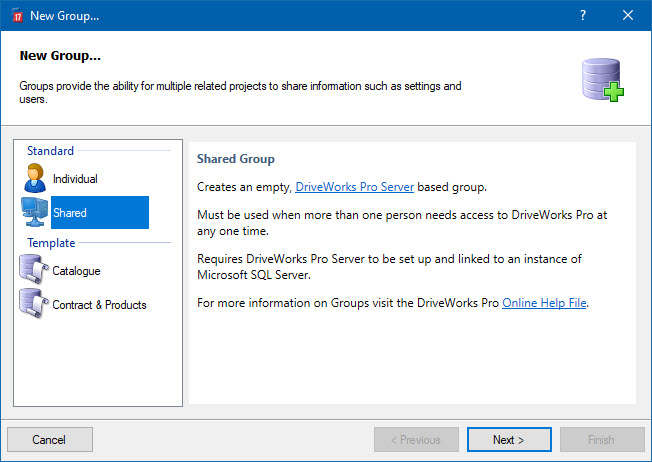This screenshot has width=652, height=462.
Task: Click the bold New Group... heading
Action: (x=60, y=55)
